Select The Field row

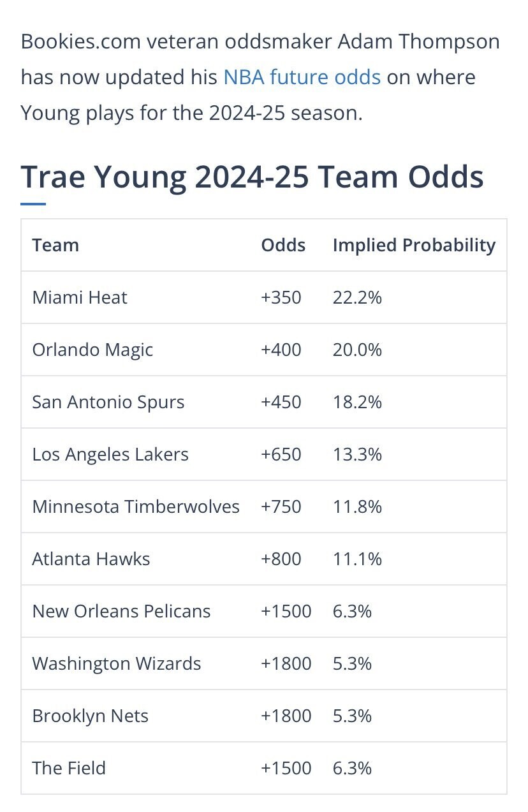coord(69,769)
